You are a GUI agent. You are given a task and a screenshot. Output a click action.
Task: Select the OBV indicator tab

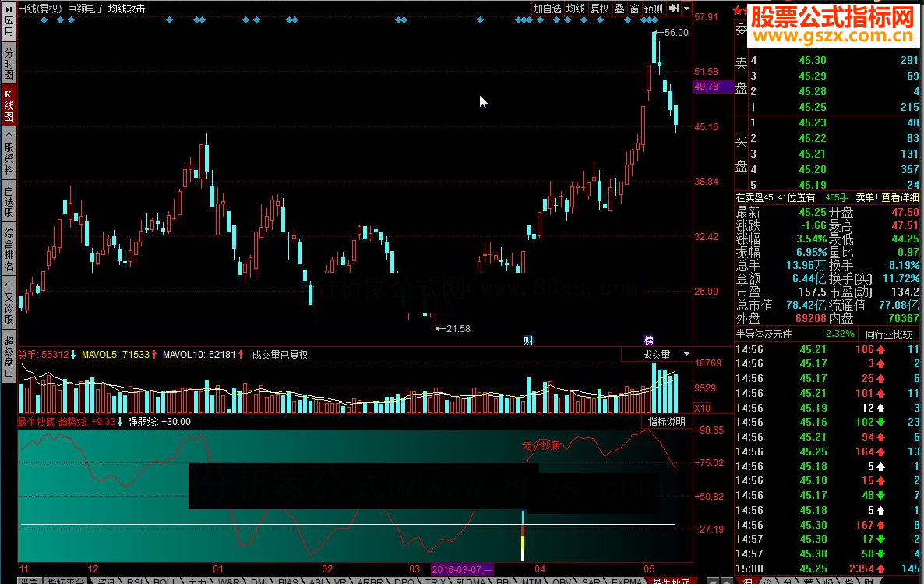(x=562, y=580)
